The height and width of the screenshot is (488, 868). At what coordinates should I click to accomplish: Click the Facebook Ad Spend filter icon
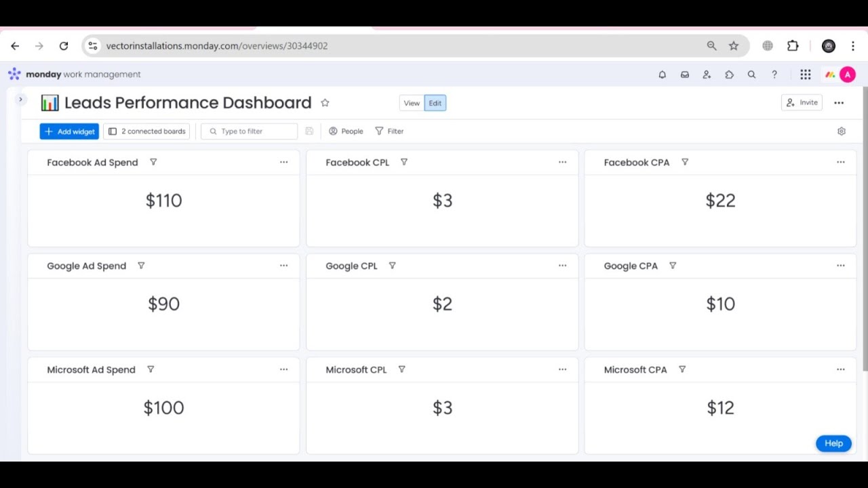[x=153, y=162]
